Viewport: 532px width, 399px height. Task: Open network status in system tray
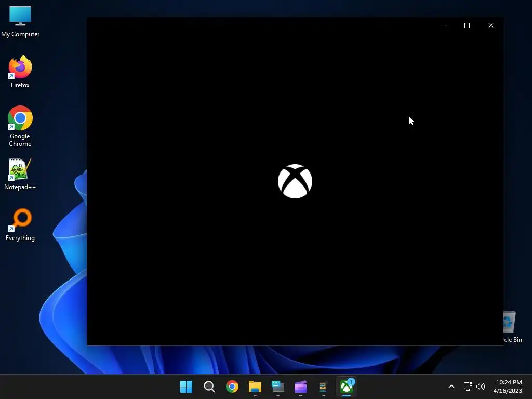pyautogui.click(x=468, y=387)
